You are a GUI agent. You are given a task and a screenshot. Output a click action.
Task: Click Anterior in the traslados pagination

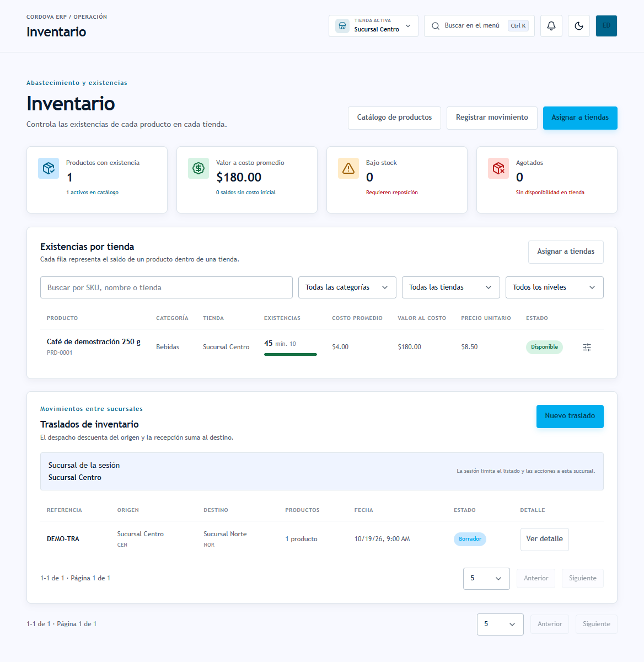[x=536, y=579]
